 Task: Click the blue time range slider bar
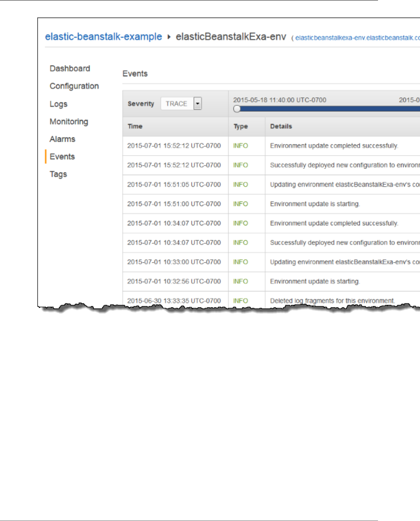pyautogui.click(x=330, y=109)
